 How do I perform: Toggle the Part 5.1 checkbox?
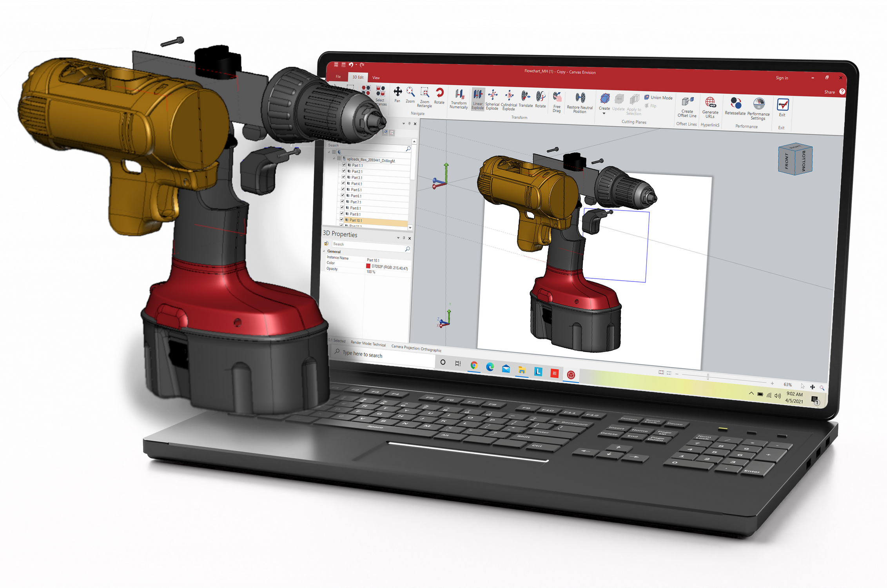click(x=343, y=189)
